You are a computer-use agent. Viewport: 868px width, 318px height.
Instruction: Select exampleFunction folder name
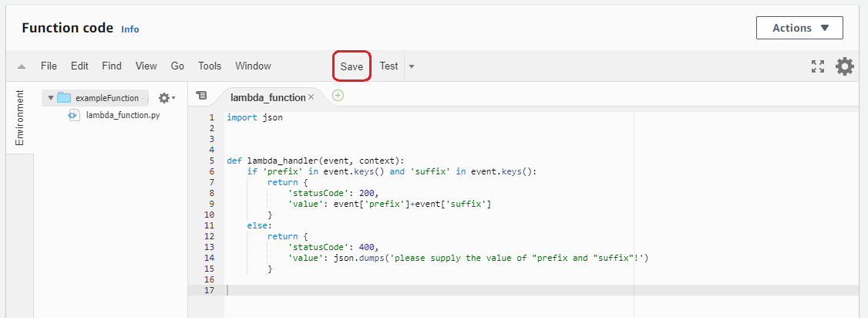tap(107, 98)
